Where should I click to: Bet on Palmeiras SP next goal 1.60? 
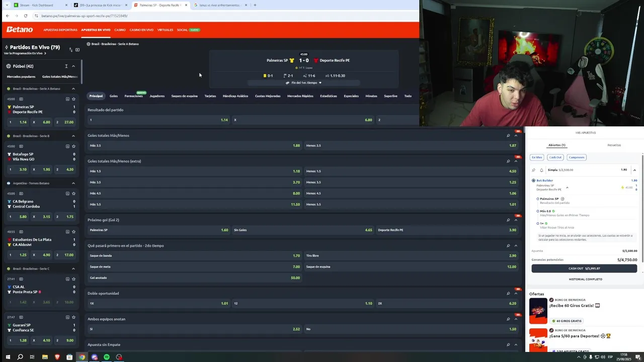(x=159, y=230)
